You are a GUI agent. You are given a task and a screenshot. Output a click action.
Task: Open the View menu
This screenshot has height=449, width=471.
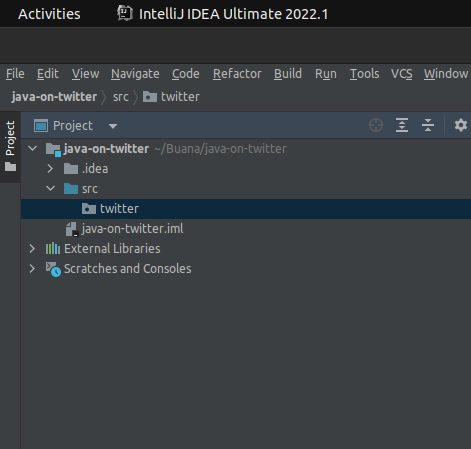pyautogui.click(x=86, y=74)
